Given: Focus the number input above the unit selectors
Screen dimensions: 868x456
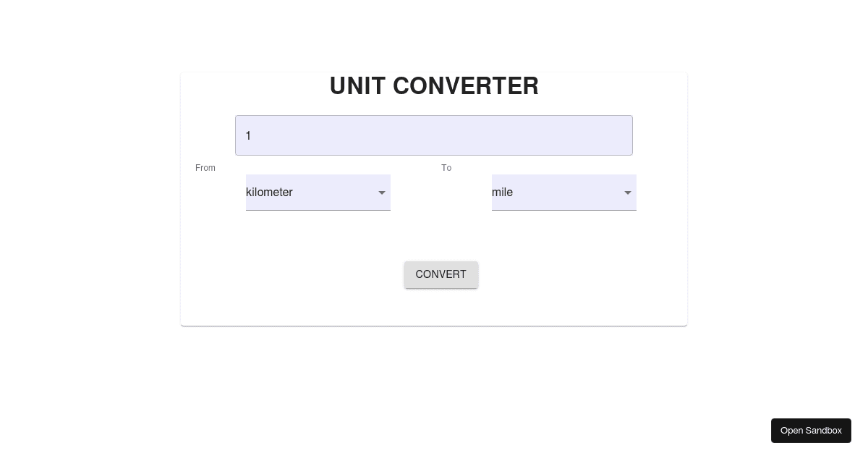Looking at the screenshot, I should [x=434, y=135].
